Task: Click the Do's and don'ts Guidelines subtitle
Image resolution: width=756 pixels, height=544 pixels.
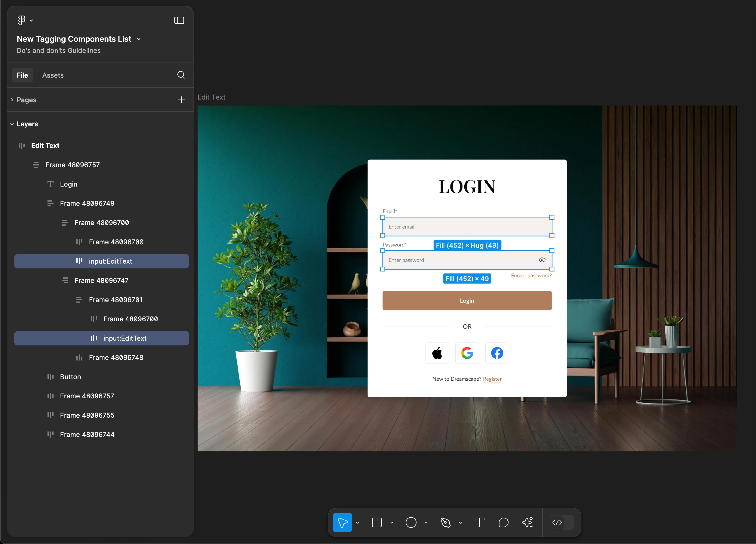Action: (x=59, y=51)
